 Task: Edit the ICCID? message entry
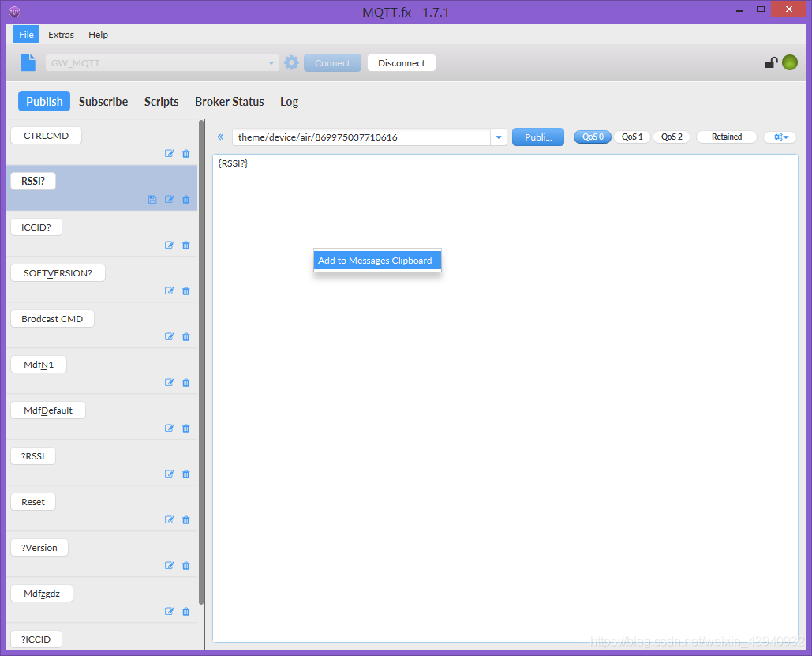point(170,245)
